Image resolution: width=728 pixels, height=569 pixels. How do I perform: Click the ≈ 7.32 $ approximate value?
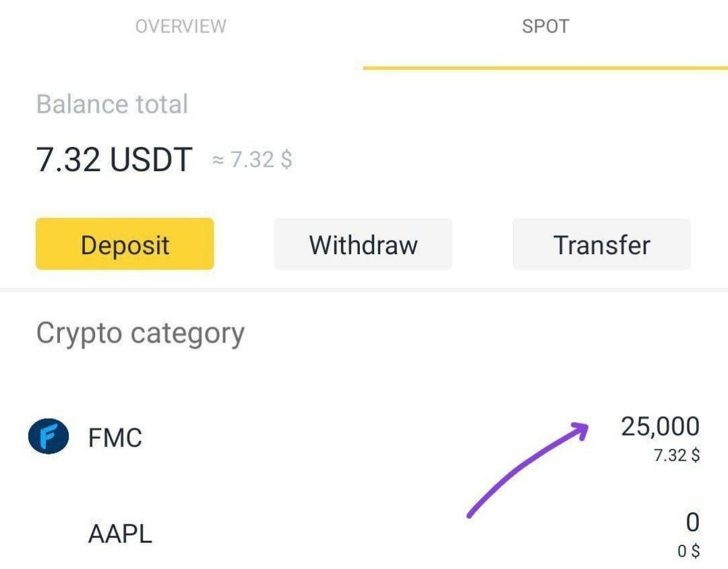click(252, 160)
